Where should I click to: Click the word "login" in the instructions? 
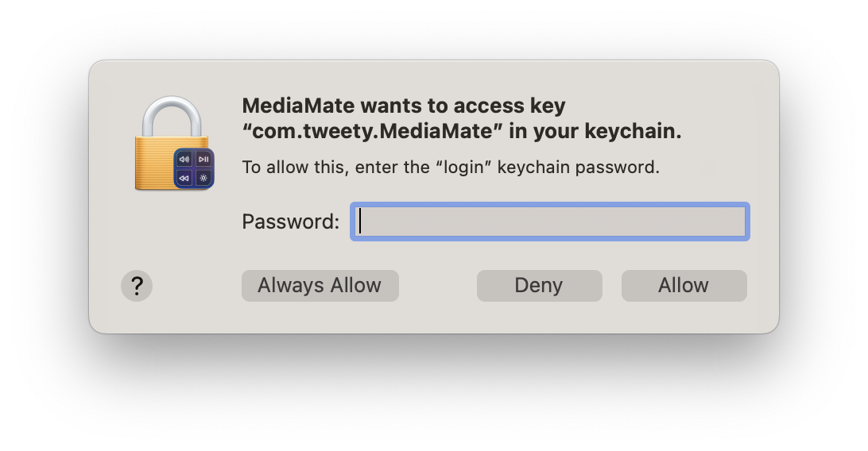tap(464, 167)
